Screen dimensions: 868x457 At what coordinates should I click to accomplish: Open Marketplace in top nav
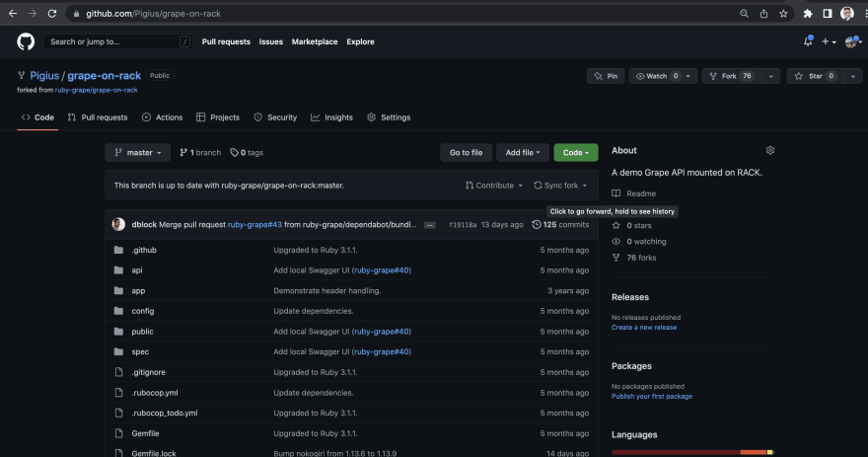tap(315, 41)
